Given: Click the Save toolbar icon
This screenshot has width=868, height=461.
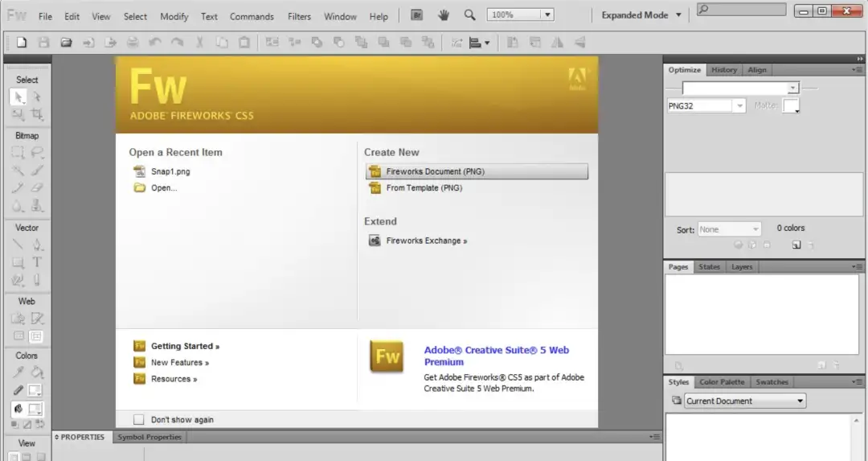Looking at the screenshot, I should tap(43, 42).
